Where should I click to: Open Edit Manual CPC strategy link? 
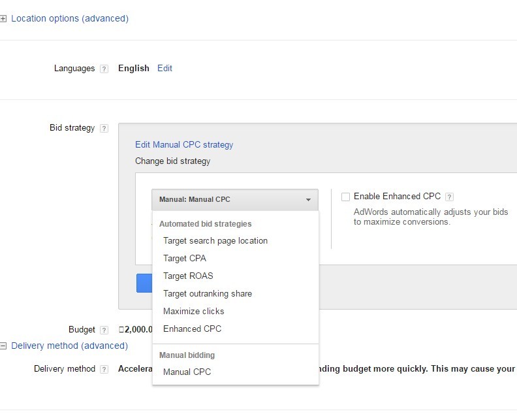(184, 145)
